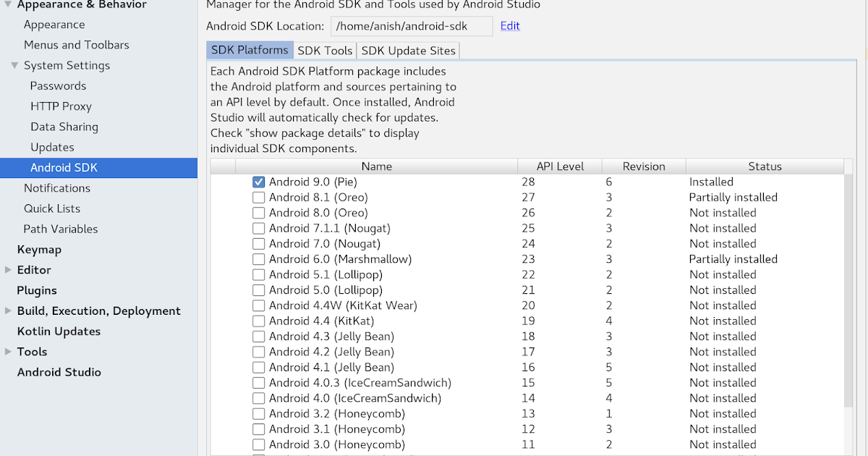Open Quick Lists settings
Viewport: 868px width, 456px height.
click(x=52, y=208)
